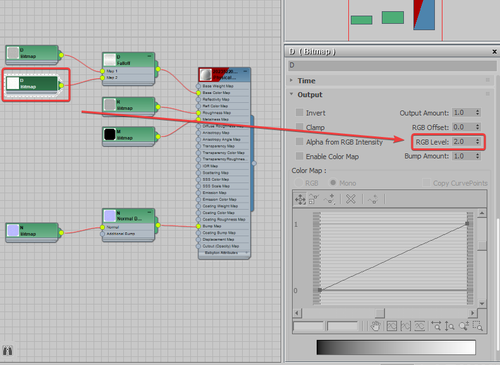The height and width of the screenshot is (365, 500).
Task: Click the Output Amount value field
Action: coord(463,113)
